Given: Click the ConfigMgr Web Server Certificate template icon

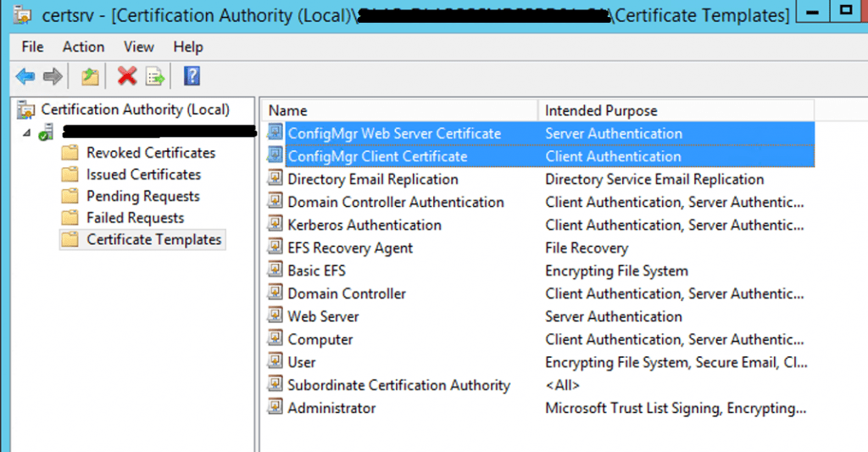Looking at the screenshot, I should click(x=275, y=131).
